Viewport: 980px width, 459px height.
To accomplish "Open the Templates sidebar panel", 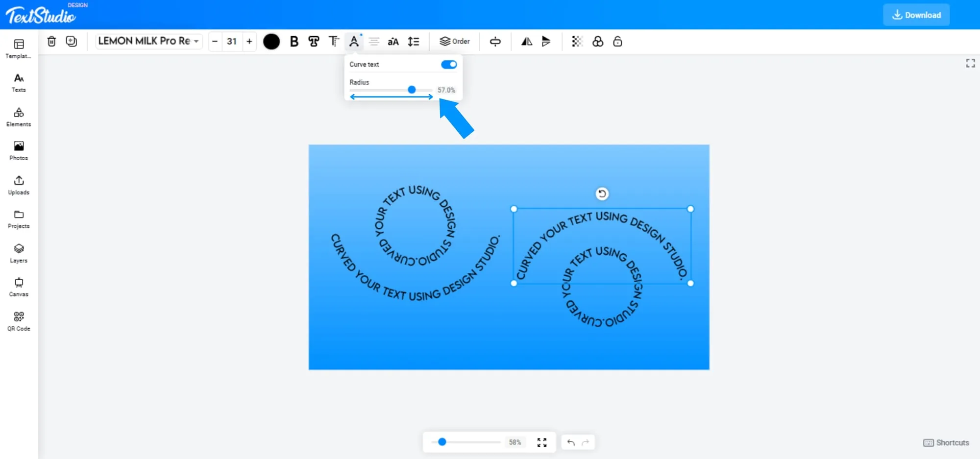I will click(x=19, y=49).
